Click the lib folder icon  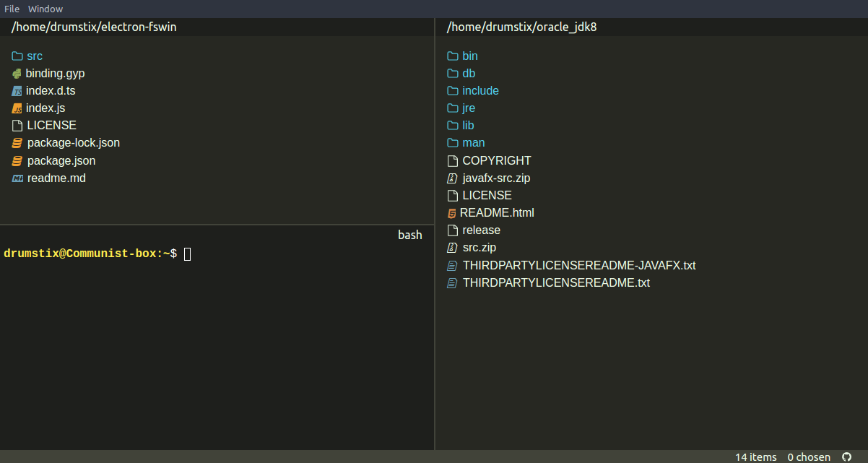453,125
